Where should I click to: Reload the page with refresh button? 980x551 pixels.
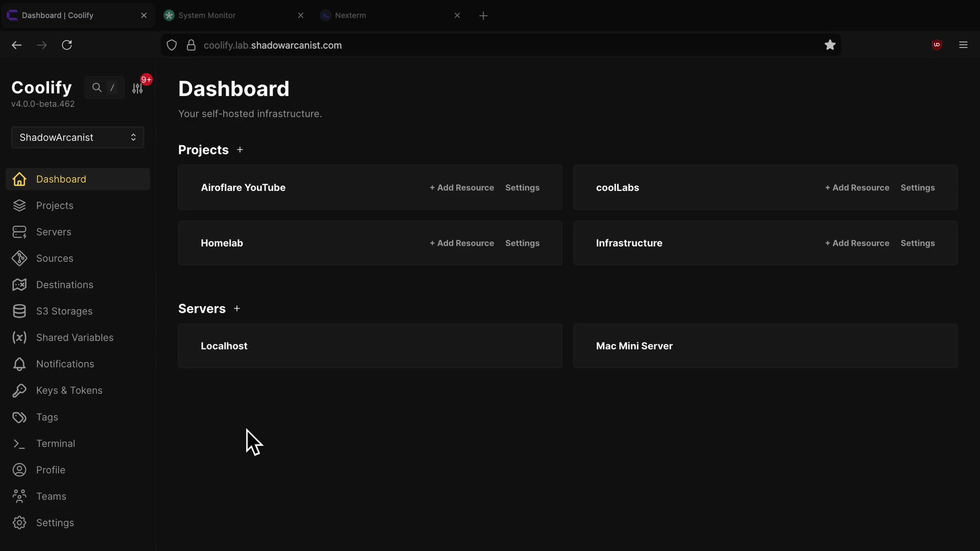tap(67, 45)
